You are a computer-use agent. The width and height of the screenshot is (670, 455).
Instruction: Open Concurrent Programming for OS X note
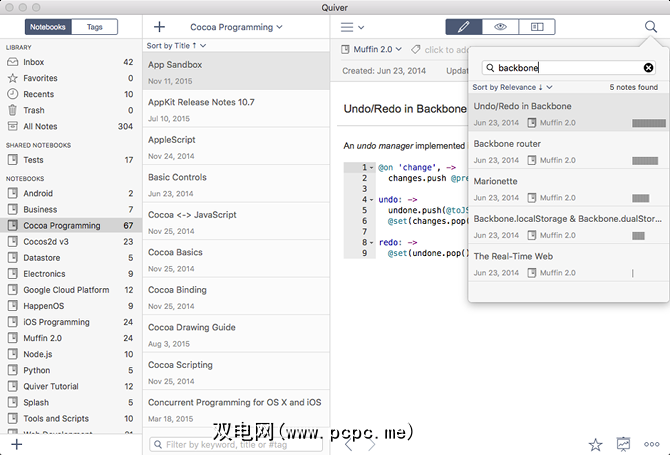tap(236, 409)
